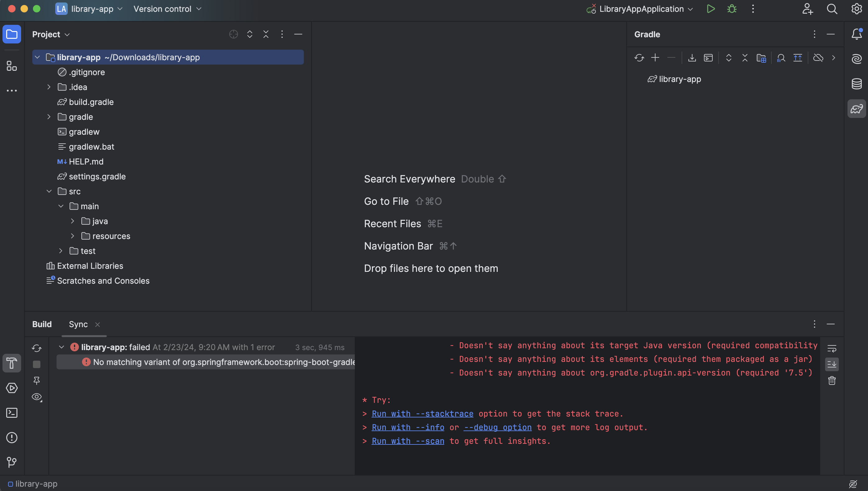Viewport: 868px width, 491px height.
Task: Click Run with --info link
Action: (408, 427)
